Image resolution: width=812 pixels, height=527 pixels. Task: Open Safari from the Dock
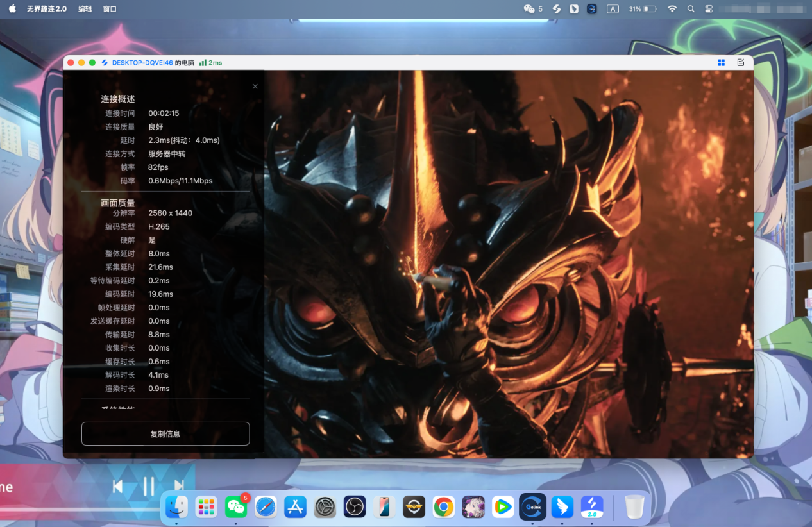coord(266,507)
